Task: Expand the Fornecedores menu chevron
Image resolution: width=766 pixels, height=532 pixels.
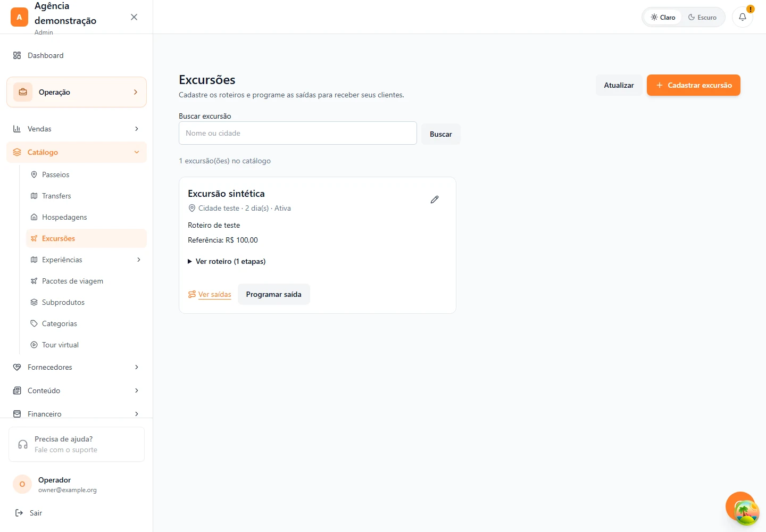Action: pyautogui.click(x=137, y=367)
